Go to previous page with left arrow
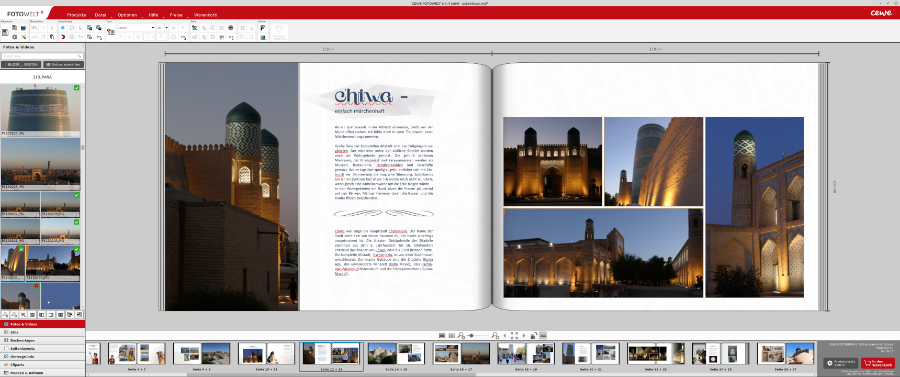The image size is (900, 377). [x=505, y=335]
